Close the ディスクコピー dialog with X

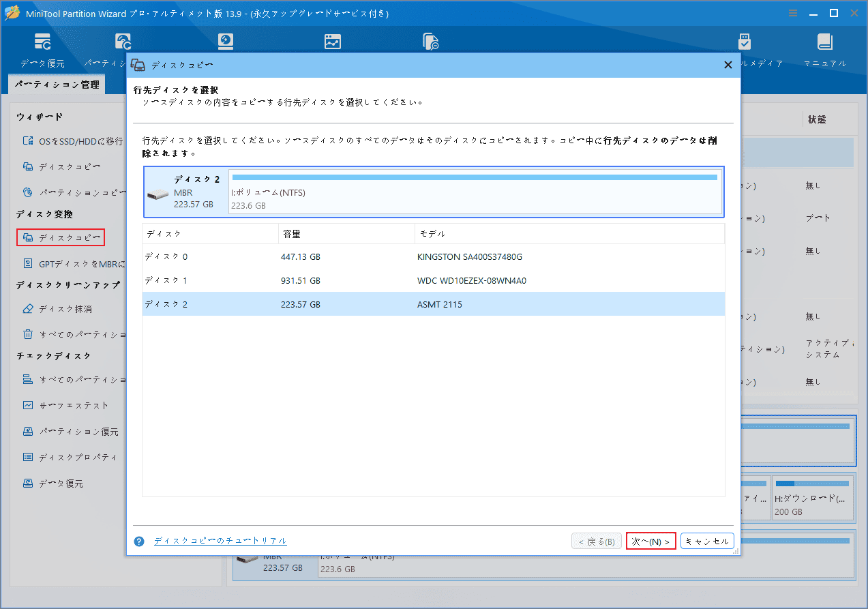click(728, 65)
